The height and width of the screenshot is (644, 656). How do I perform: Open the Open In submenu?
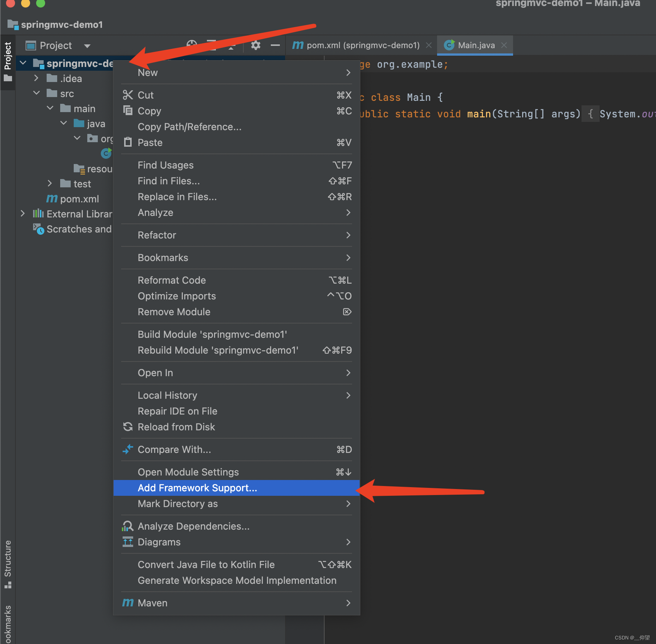click(237, 373)
